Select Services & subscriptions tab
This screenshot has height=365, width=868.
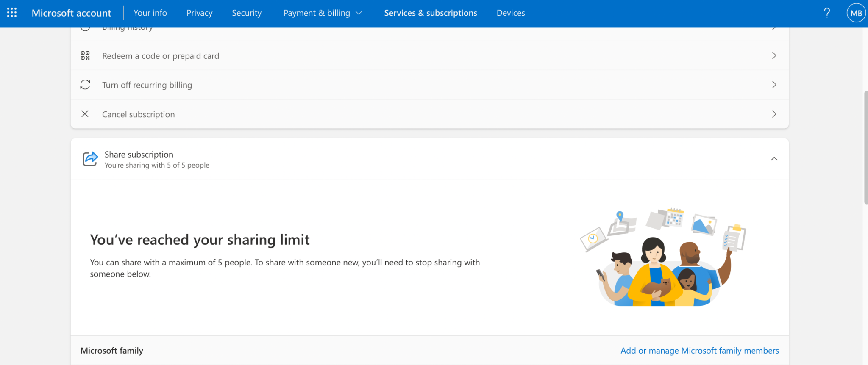[431, 13]
